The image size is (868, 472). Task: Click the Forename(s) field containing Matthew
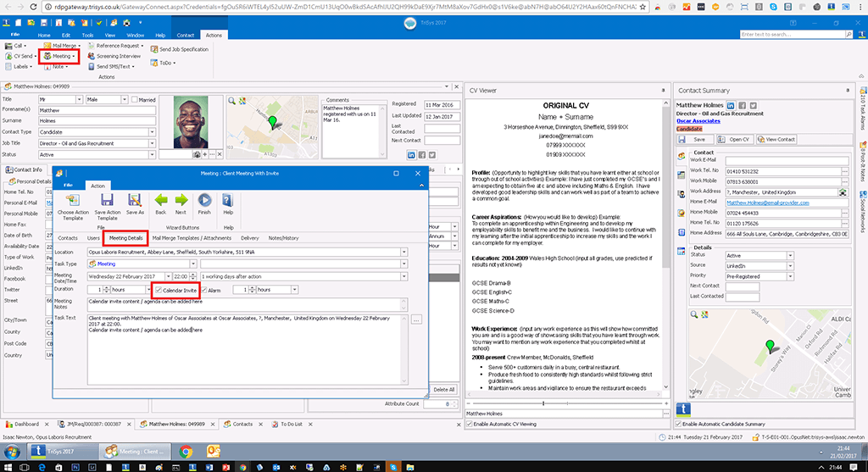coord(97,110)
